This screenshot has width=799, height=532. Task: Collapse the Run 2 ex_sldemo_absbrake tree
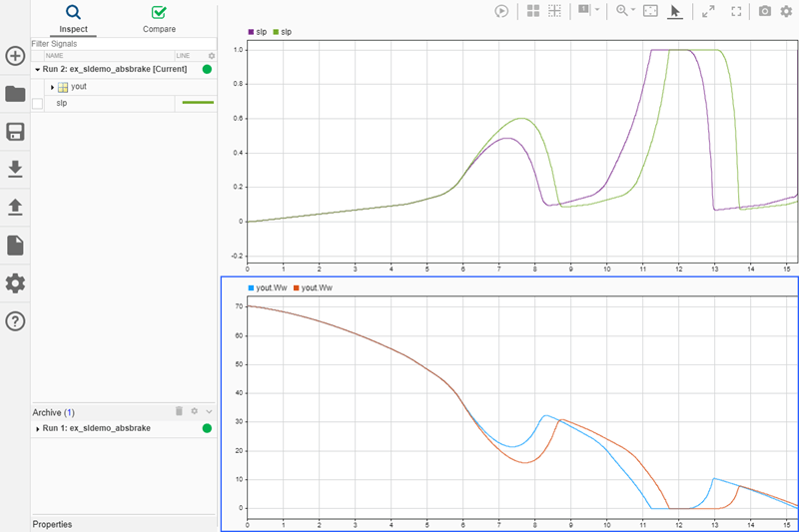[37, 70]
